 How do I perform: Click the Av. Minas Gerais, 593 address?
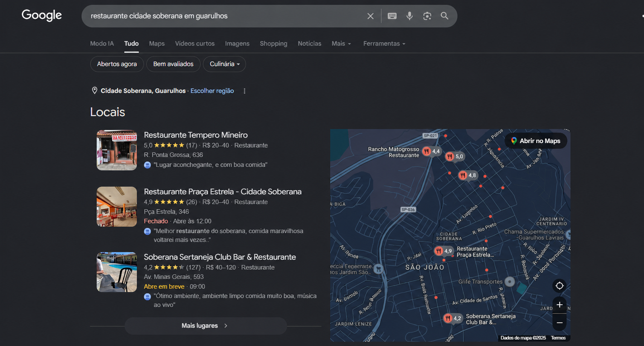(174, 277)
